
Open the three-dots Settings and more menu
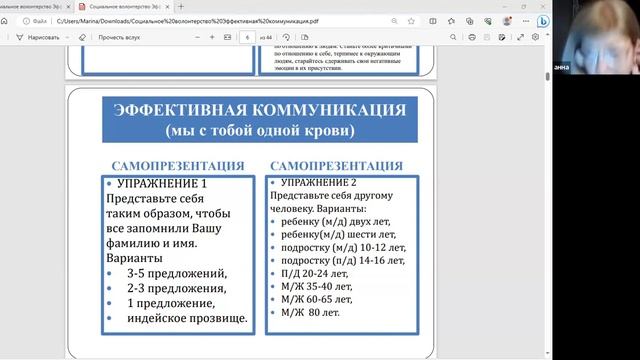click(x=526, y=21)
